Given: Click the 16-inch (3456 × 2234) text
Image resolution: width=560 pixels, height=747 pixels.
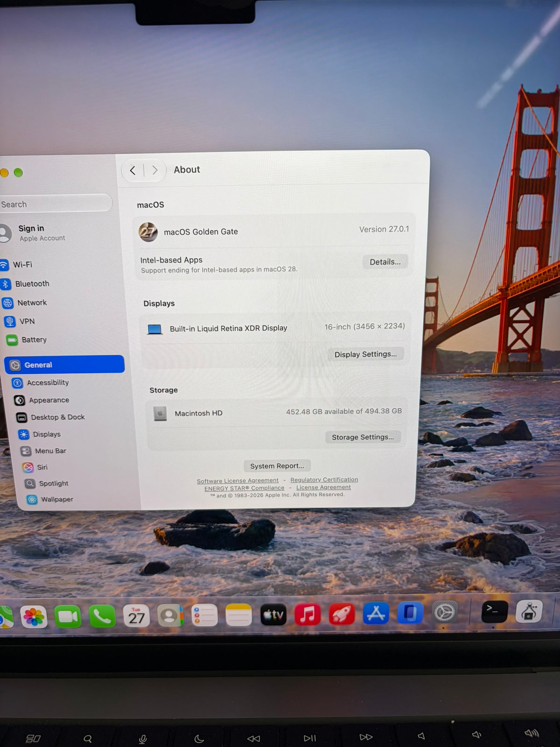Looking at the screenshot, I should [364, 326].
